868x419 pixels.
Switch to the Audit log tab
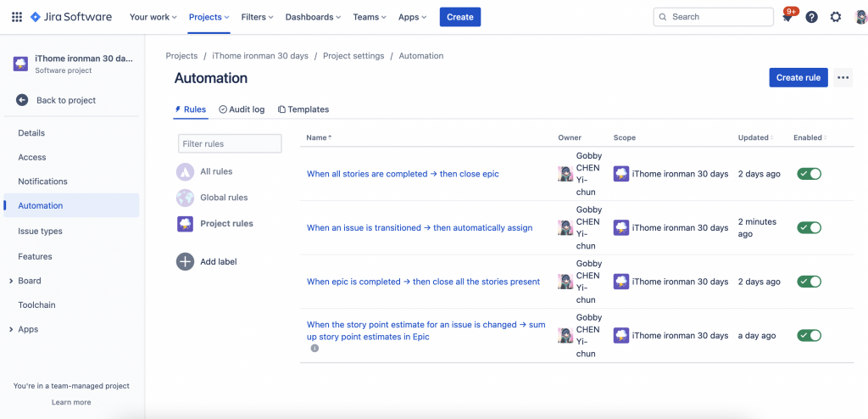242,109
